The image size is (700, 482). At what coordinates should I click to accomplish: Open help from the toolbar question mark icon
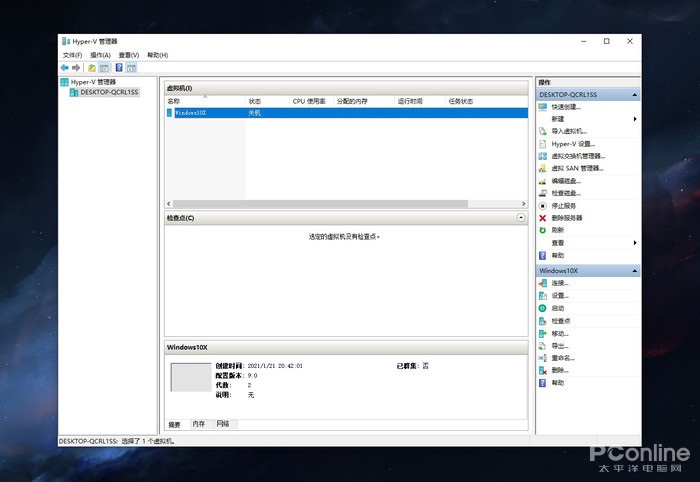coord(119,67)
